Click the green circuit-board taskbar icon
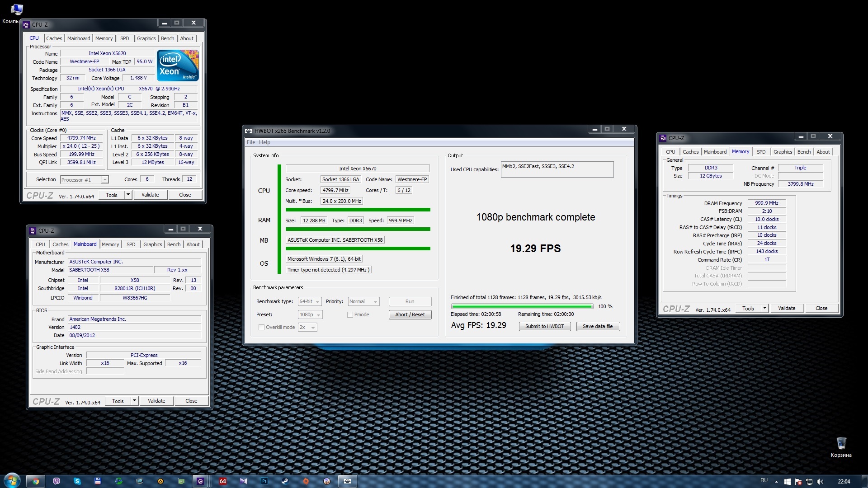The image size is (868, 488). coord(181,481)
